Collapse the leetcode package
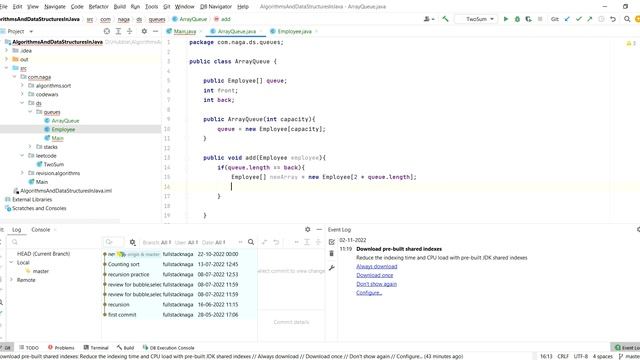The image size is (640, 360). (22, 156)
